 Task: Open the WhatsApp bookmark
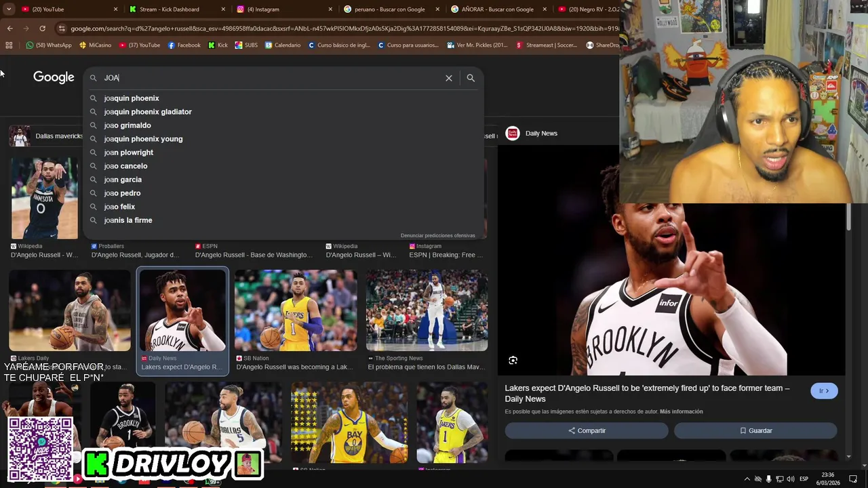(x=49, y=45)
